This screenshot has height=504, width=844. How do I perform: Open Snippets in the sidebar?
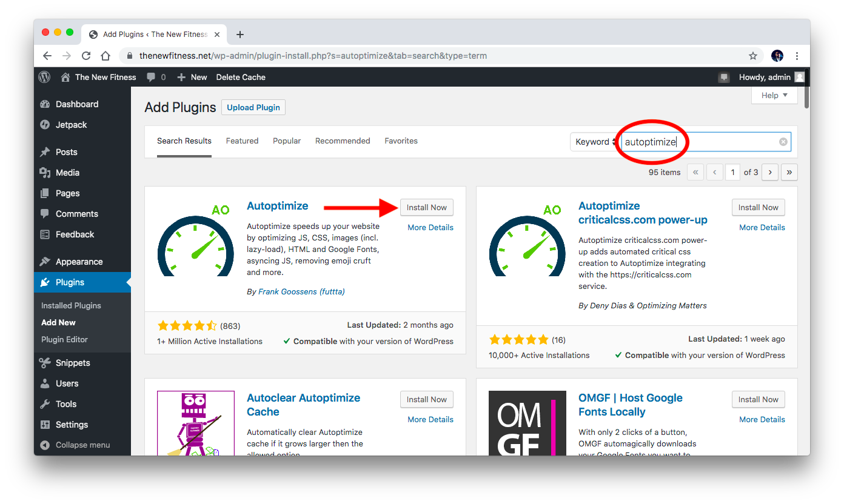(73, 363)
